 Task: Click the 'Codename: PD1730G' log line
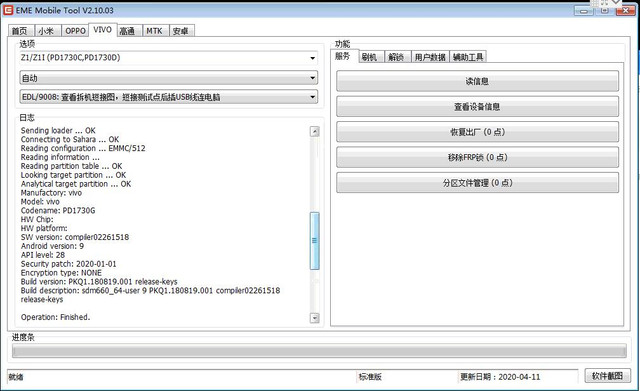58,211
